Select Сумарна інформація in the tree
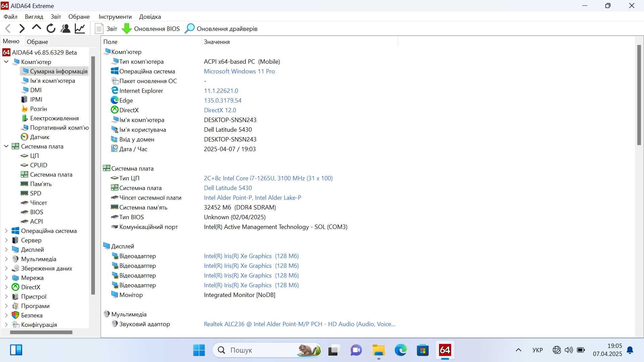The image size is (644, 362). tap(54, 71)
